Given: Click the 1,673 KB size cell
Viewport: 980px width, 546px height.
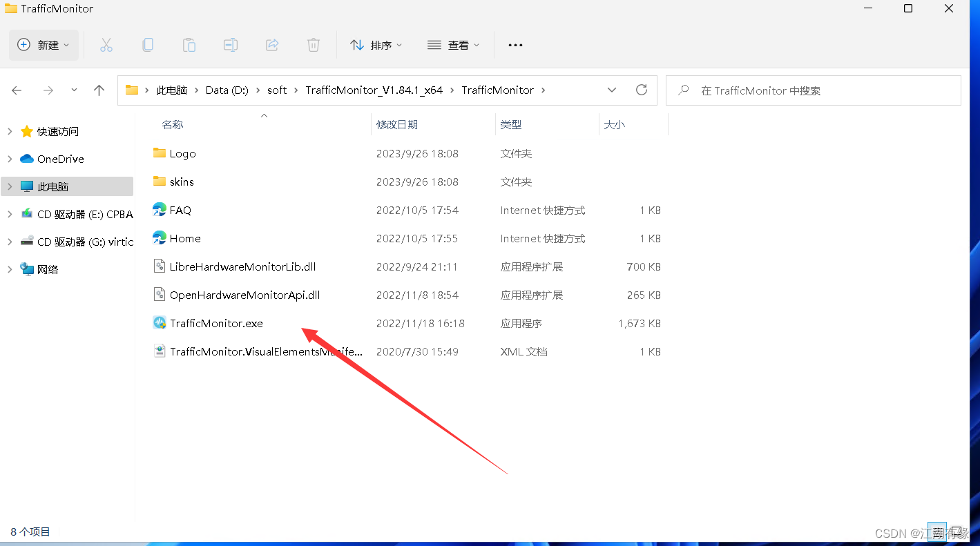Looking at the screenshot, I should click(x=640, y=323).
